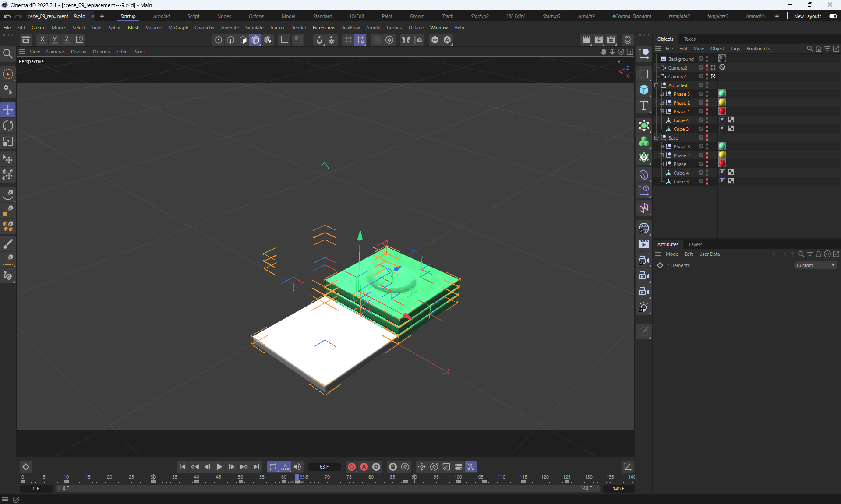The height and width of the screenshot is (504, 841).
Task: Open the Custom dropdown in Attributes
Action: coord(816,265)
